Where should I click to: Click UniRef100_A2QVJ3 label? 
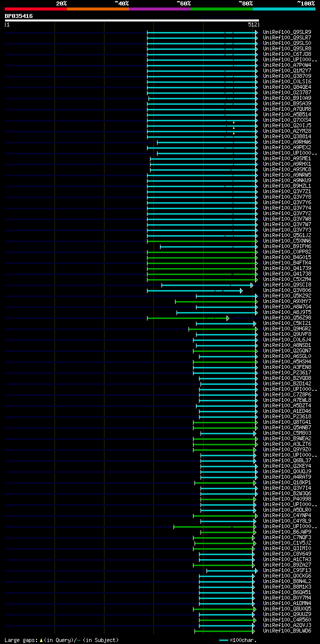pos(287,625)
